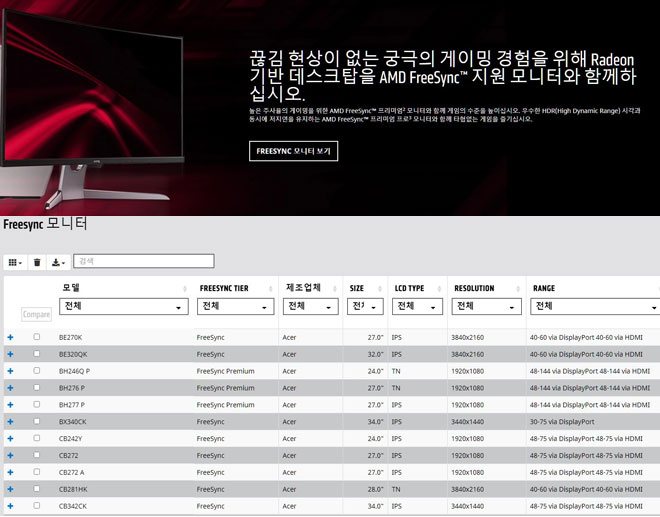
Task: Sort by 제조업체 column arrows
Action: tap(335, 288)
